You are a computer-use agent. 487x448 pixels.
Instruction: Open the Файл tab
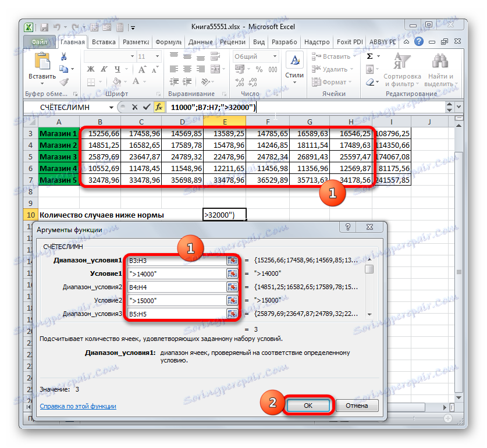tap(40, 42)
